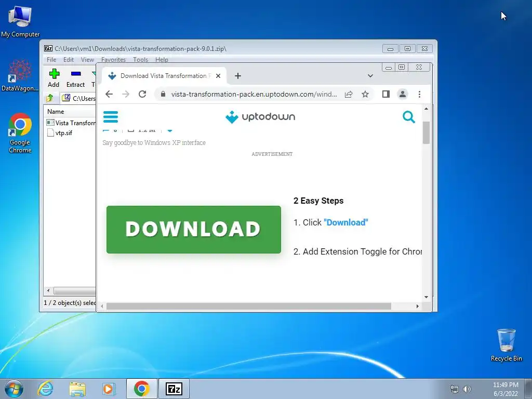Click the Add button in 7-Zip toolbar

(x=54, y=78)
